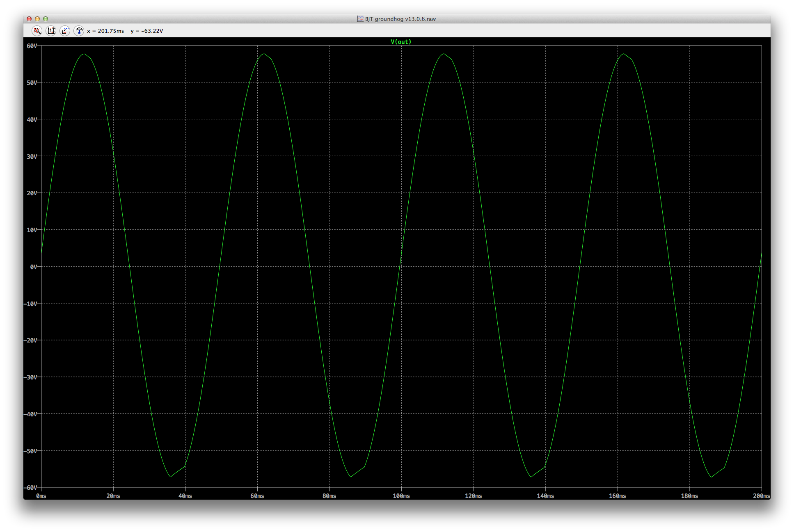The height and width of the screenshot is (532, 794).
Task: Click the 0V vertical axis label
Action: (34, 267)
